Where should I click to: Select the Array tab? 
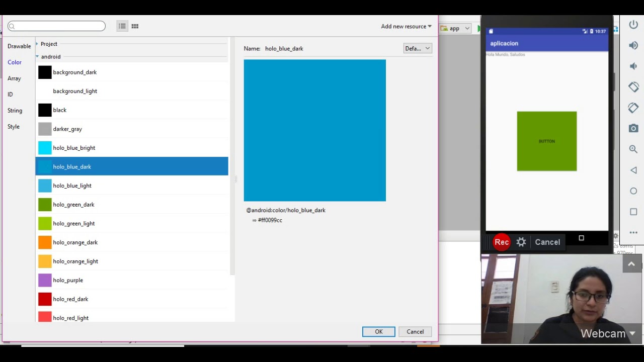tap(14, 78)
